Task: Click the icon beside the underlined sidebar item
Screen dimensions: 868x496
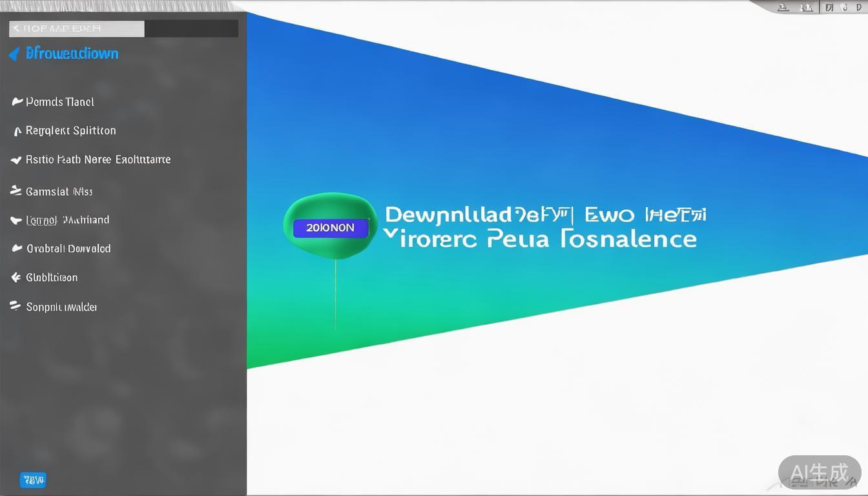Action: coord(16,220)
